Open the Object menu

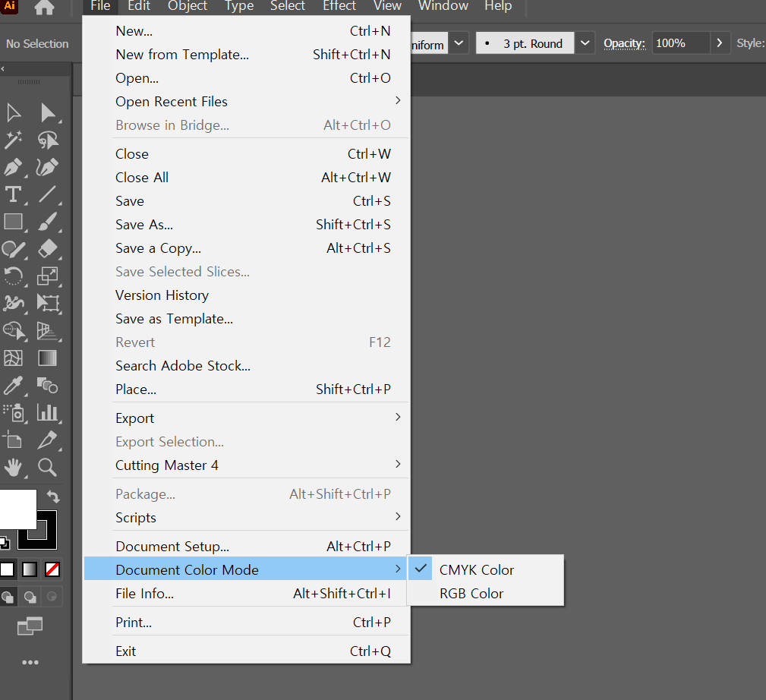[x=188, y=6]
